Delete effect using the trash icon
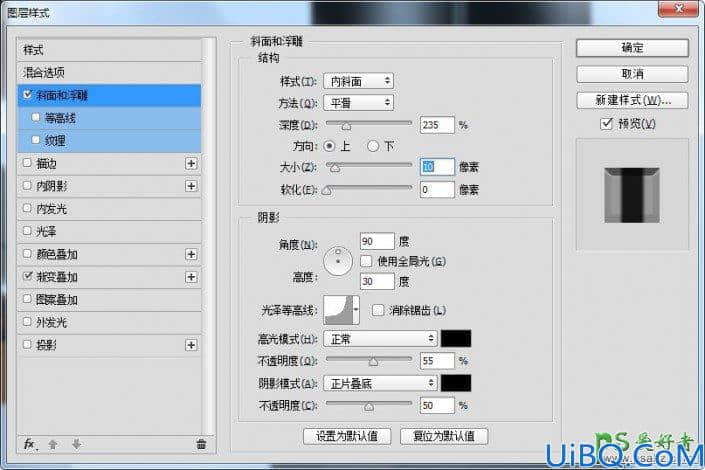This screenshot has width=705, height=470. [201, 444]
